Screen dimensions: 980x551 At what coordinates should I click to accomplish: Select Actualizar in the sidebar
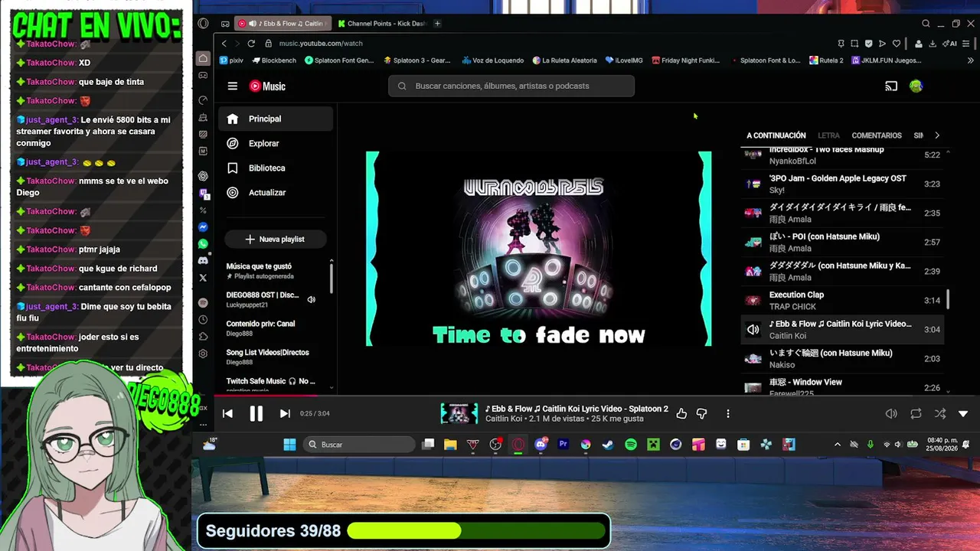276,192
